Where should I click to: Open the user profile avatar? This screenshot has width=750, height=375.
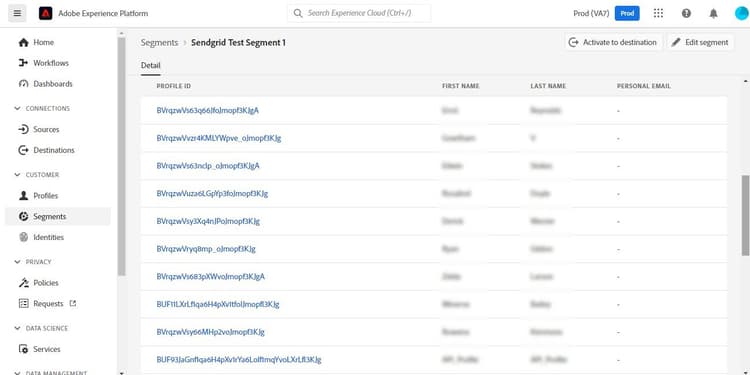click(741, 13)
